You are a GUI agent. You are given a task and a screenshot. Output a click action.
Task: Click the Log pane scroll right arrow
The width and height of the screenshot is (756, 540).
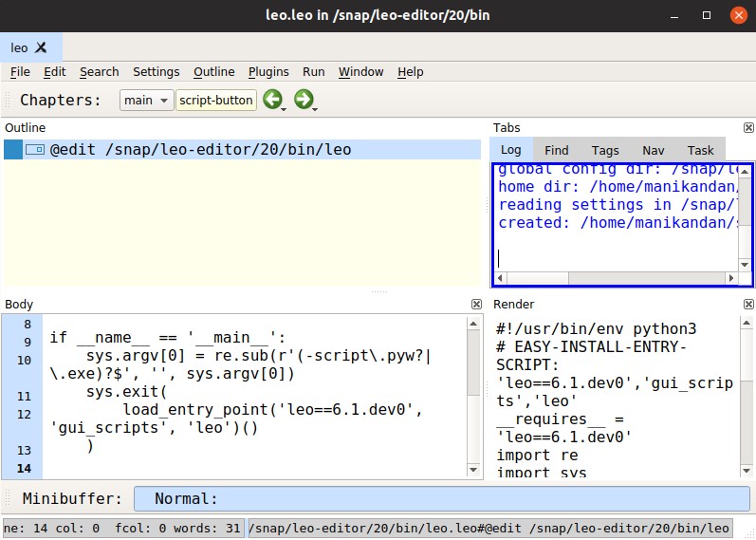pos(731,278)
